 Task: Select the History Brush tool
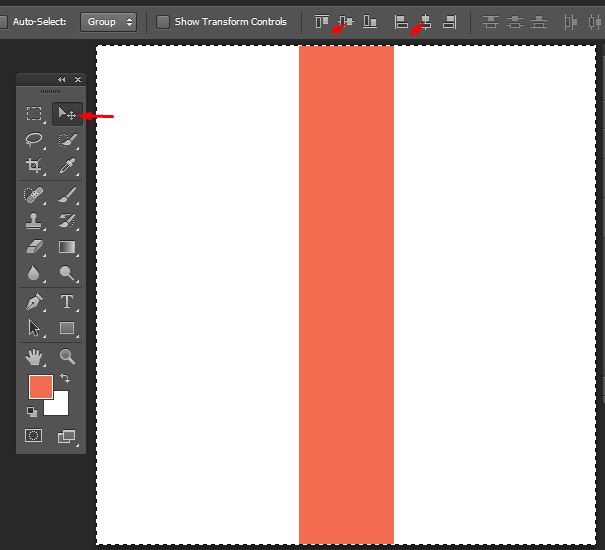pyautogui.click(x=67, y=221)
